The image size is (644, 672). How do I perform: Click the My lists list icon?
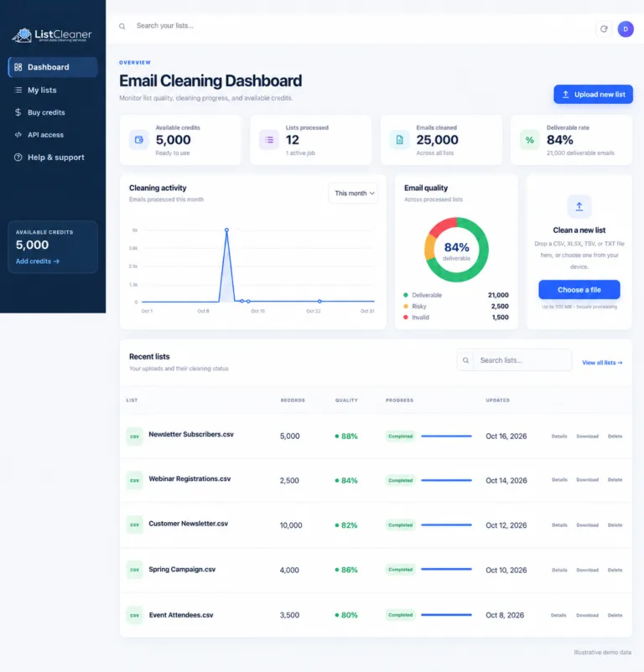click(x=18, y=90)
